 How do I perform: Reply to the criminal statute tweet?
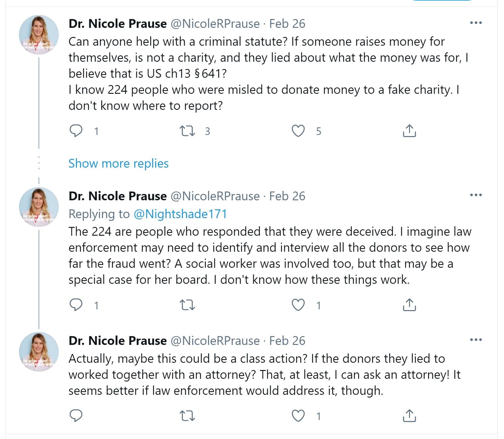tap(76, 131)
